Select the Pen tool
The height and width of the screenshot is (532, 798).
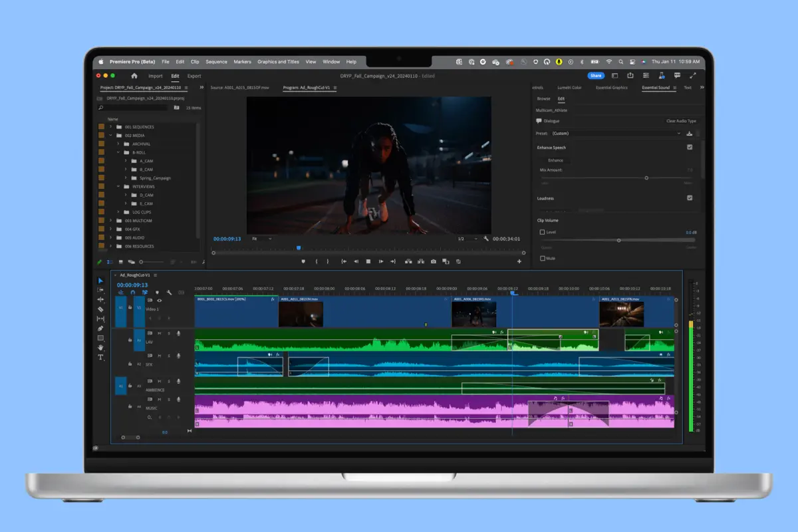tap(101, 329)
